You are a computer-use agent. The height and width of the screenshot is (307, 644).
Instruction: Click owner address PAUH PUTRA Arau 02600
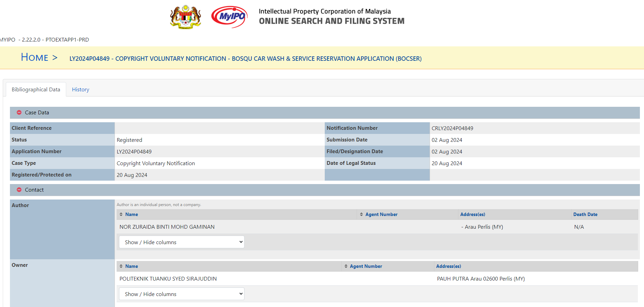pos(481,279)
